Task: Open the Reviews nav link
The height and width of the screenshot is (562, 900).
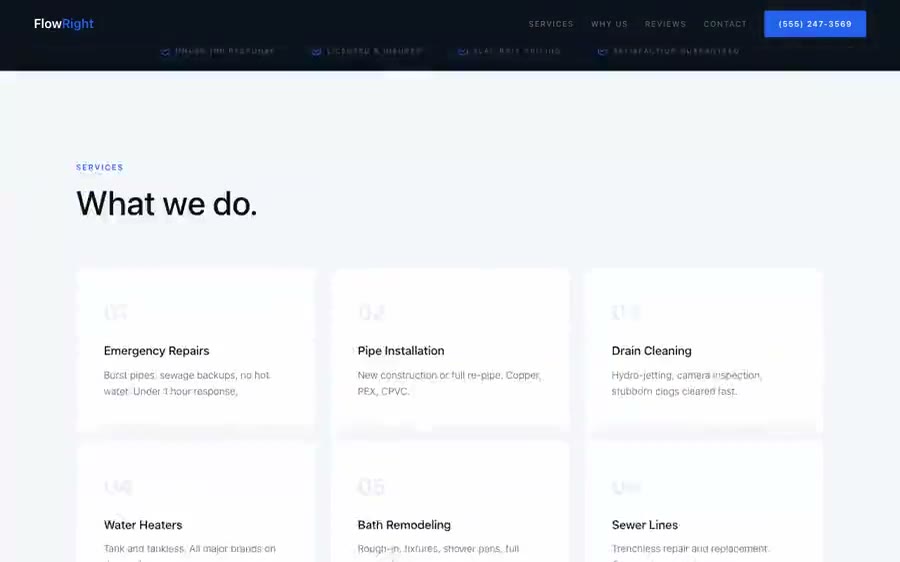Action: pos(665,24)
